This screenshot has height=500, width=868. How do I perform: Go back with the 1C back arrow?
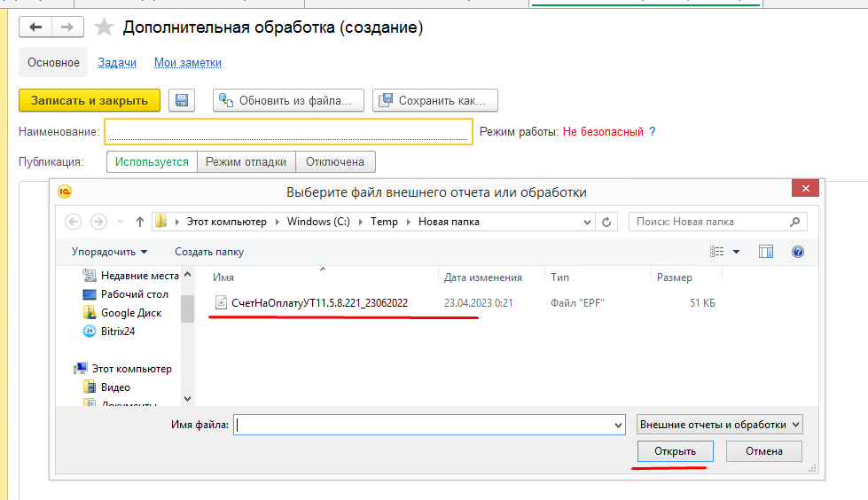tap(35, 27)
